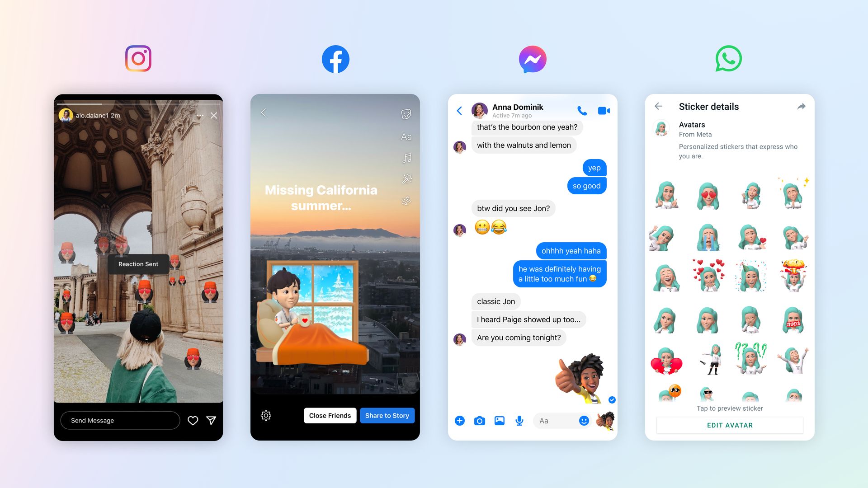Tap the Facebook app icon
Viewport: 868px width, 488px height.
(335, 58)
